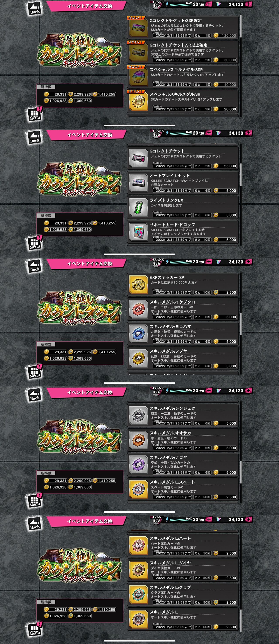The width and height of the screenshot is (279, 644).
Task: Tap the オートプレイカセット cassette icon
Action: [138, 183]
